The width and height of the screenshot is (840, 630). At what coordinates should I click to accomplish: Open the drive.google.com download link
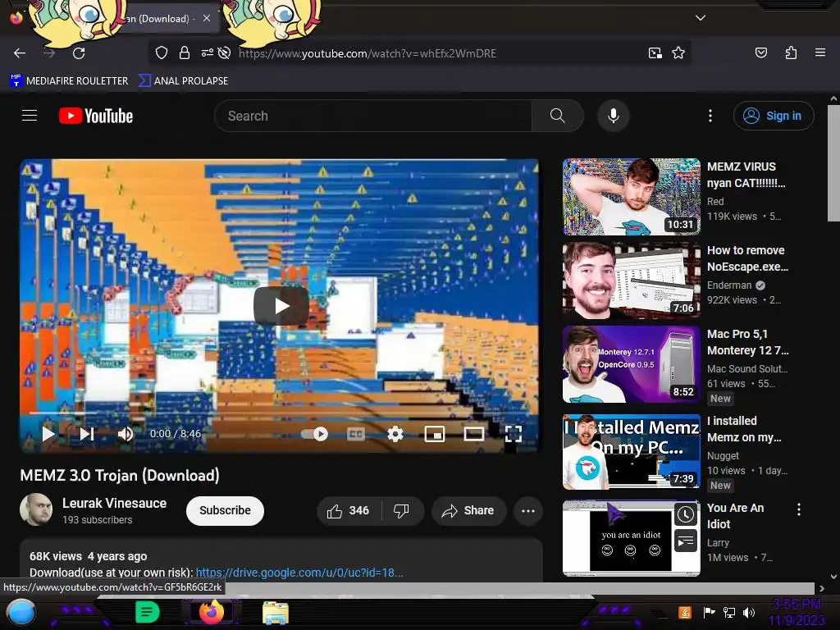pos(299,573)
